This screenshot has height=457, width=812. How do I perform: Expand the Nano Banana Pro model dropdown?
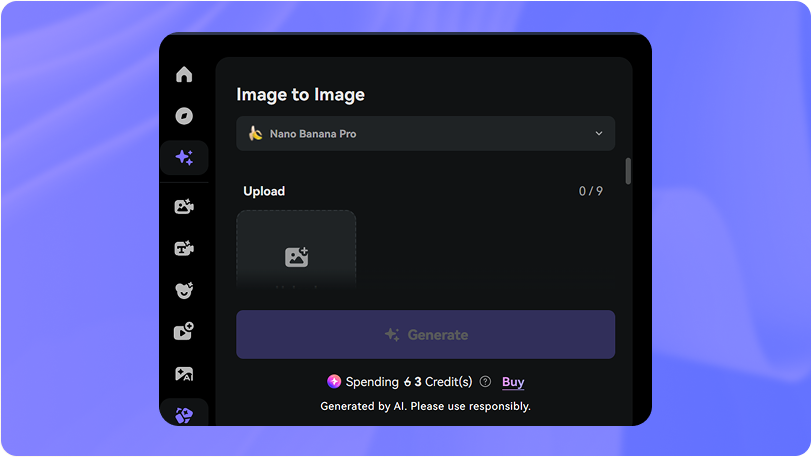point(426,134)
